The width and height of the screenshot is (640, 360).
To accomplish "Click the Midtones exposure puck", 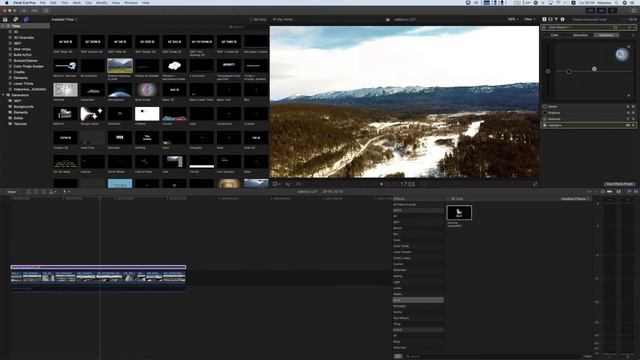I will (594, 69).
